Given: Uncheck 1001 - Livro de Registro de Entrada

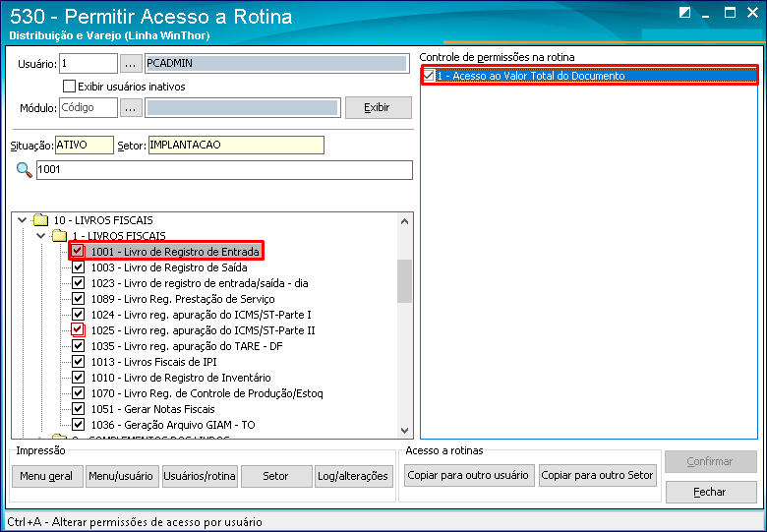Looking at the screenshot, I should 78,252.
